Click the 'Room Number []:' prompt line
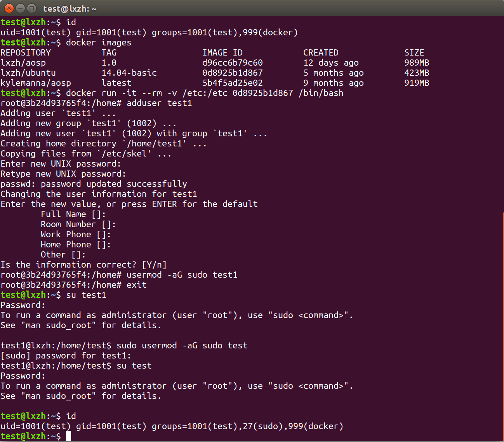 point(78,224)
